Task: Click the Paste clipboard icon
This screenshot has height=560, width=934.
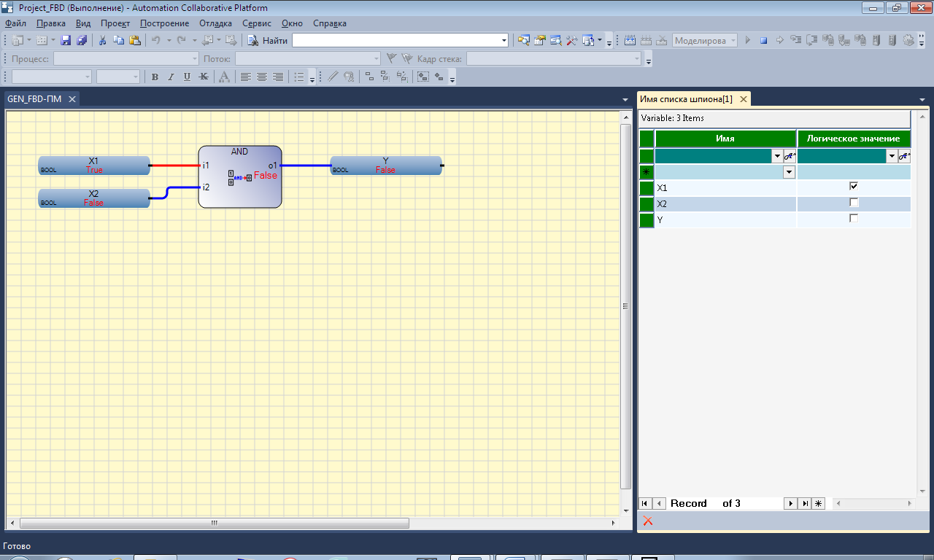Action: coord(134,40)
